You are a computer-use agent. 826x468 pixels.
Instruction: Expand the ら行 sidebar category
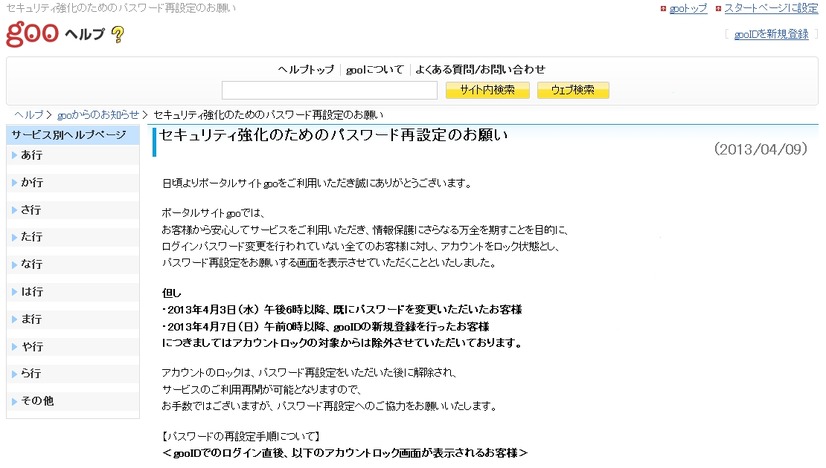pos(73,374)
